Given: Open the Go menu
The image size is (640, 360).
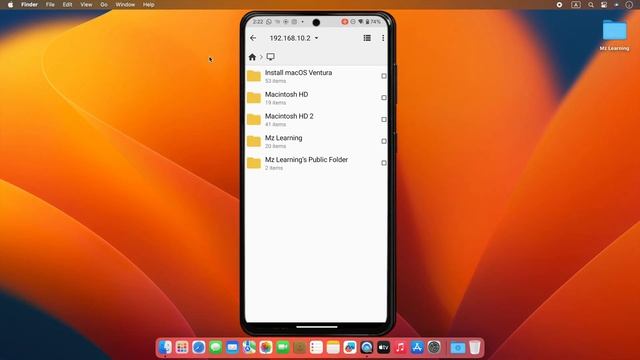Looking at the screenshot, I should click(x=104, y=4).
